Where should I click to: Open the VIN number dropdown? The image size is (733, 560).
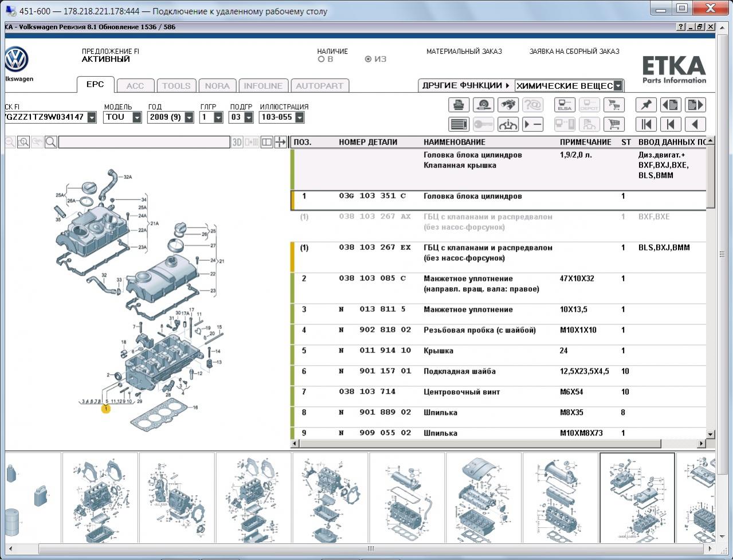click(x=92, y=118)
